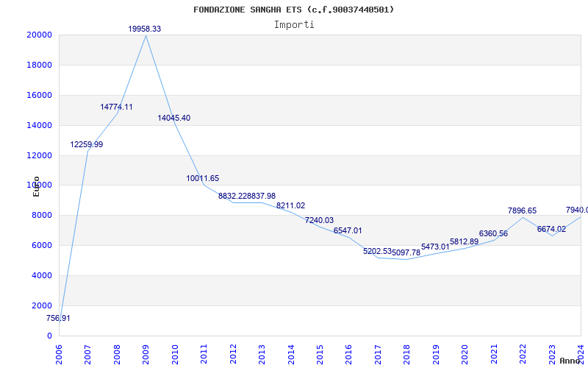
Task: Select the peak value label 19958.33
Action: click(144, 29)
